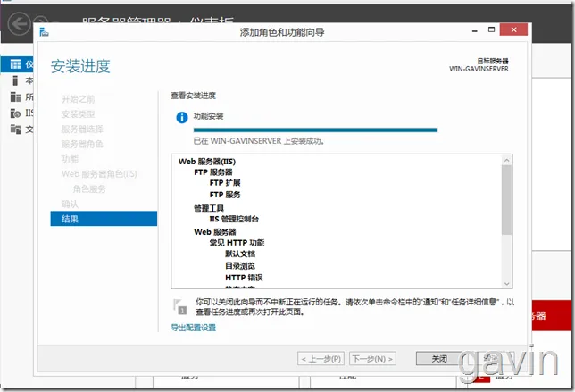Select the 管理工具 entry
575x392 pixels.
click(x=209, y=208)
